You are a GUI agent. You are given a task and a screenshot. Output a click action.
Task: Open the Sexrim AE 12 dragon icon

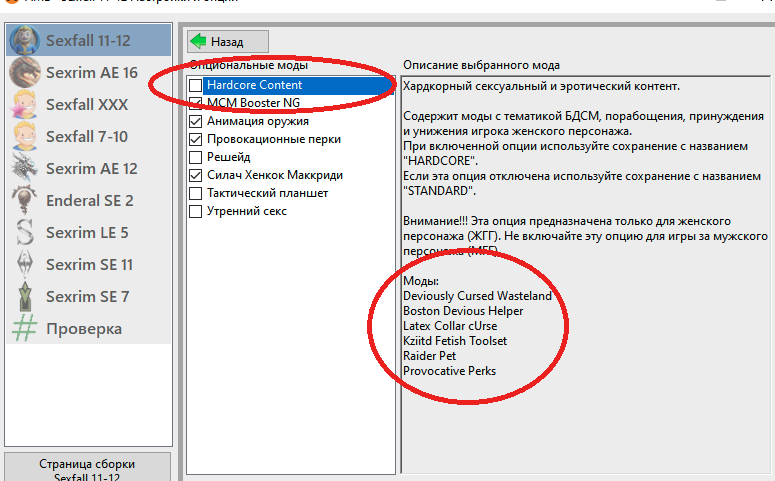point(25,169)
